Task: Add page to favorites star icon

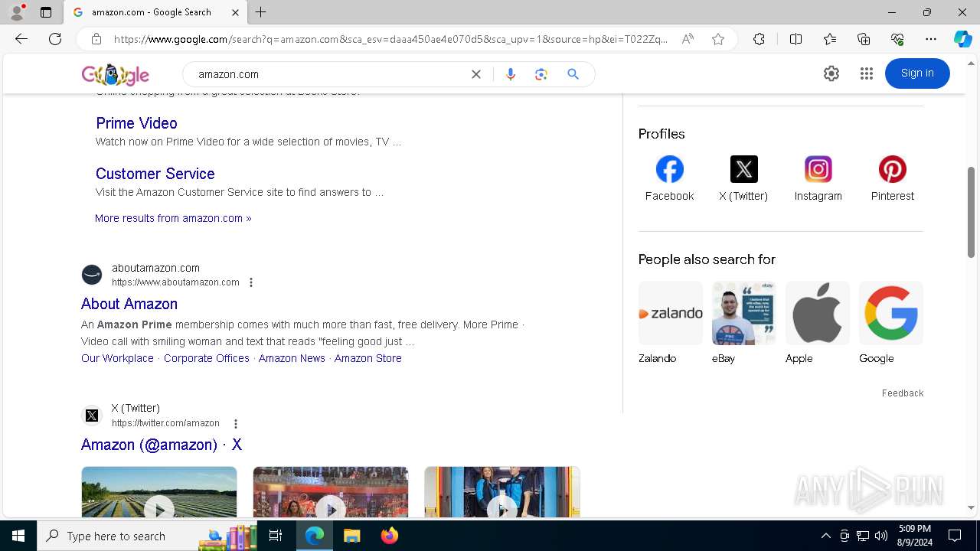Action: (x=718, y=39)
